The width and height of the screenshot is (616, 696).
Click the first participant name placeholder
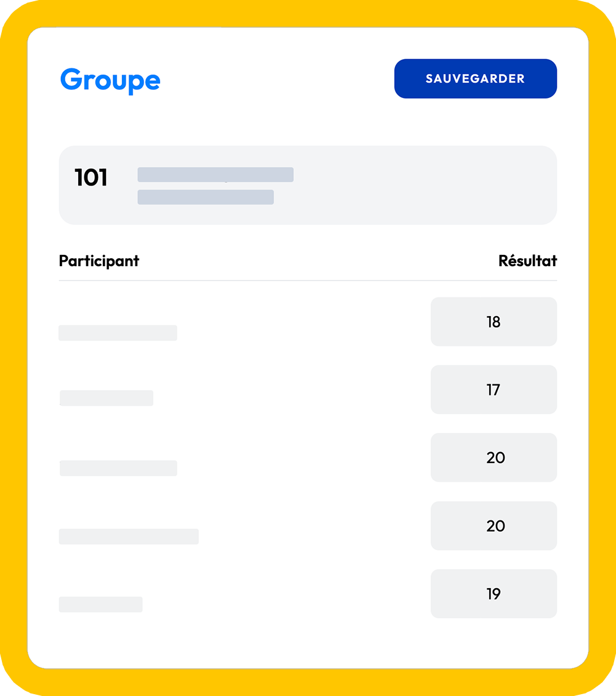118,333
